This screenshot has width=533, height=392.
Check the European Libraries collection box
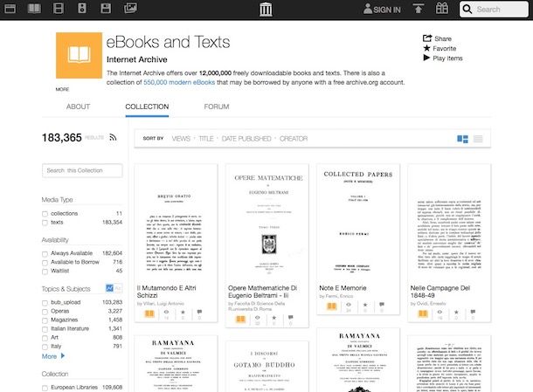(45, 388)
